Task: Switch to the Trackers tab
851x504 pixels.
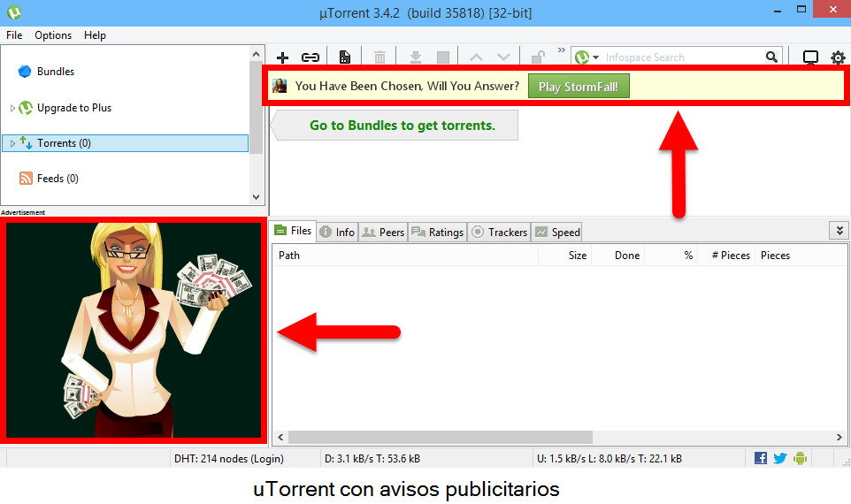Action: pyautogui.click(x=499, y=233)
